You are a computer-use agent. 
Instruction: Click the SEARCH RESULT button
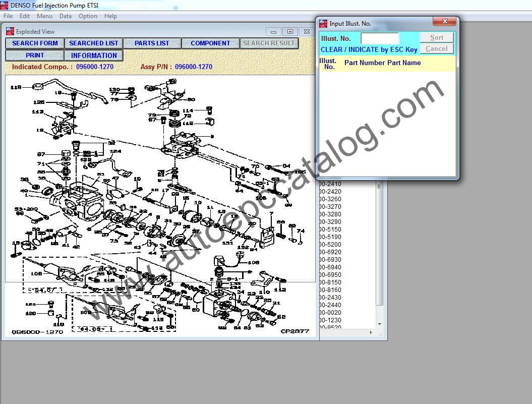click(x=269, y=43)
